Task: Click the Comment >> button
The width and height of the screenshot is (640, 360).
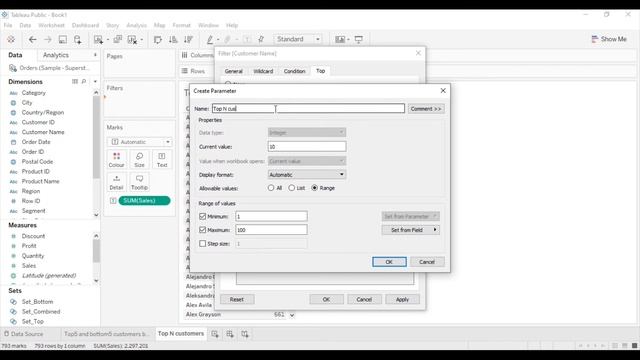Action: (x=426, y=109)
